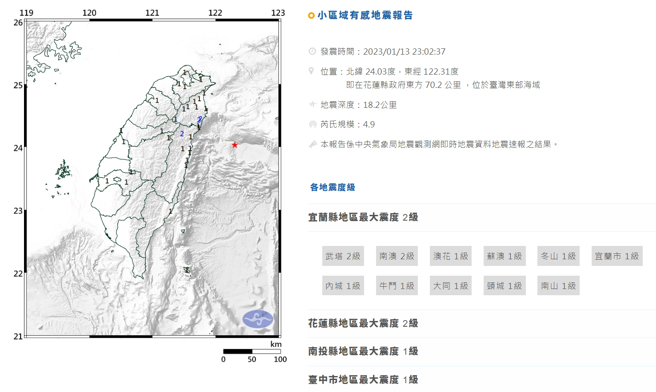Select the 冬山 1級 intensity chip

click(559, 256)
